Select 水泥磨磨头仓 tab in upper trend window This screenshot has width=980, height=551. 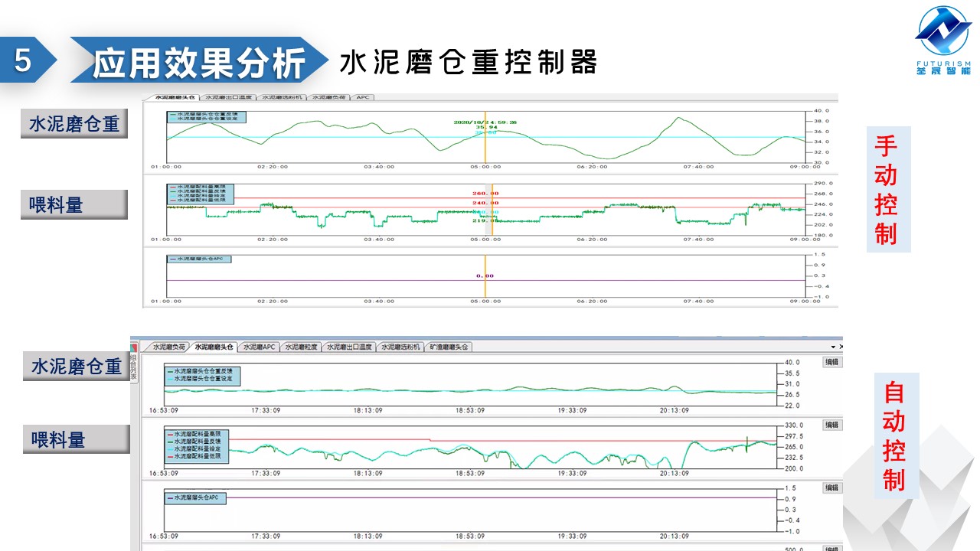coord(174,98)
